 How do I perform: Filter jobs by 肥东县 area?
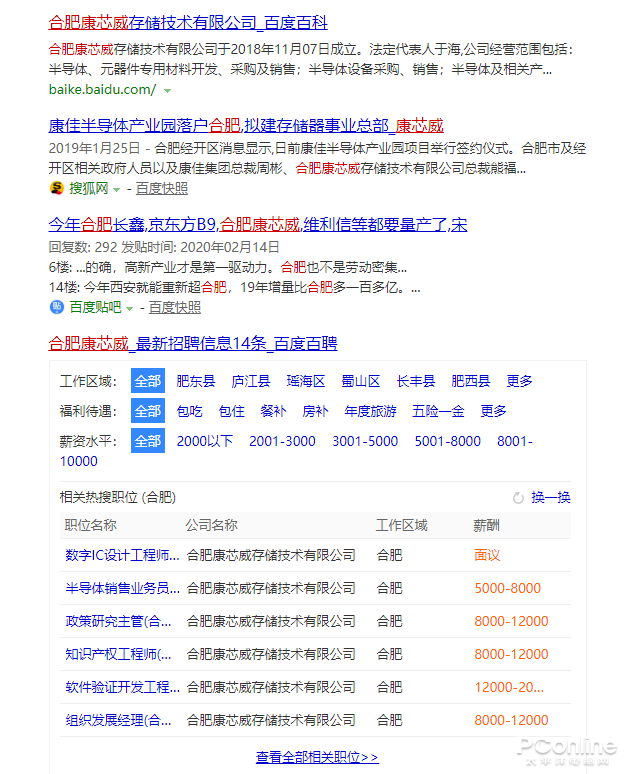click(x=195, y=381)
